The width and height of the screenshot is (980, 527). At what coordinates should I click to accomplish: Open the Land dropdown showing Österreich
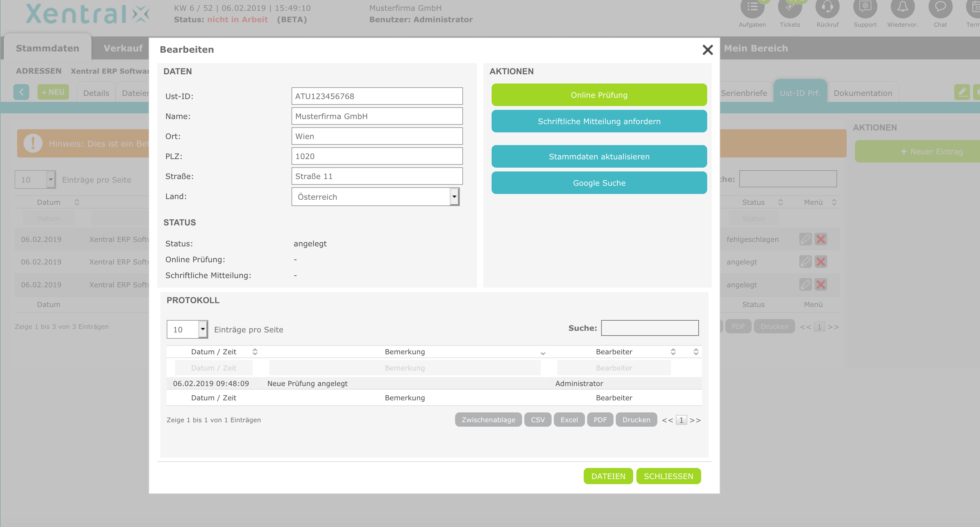tap(375, 197)
